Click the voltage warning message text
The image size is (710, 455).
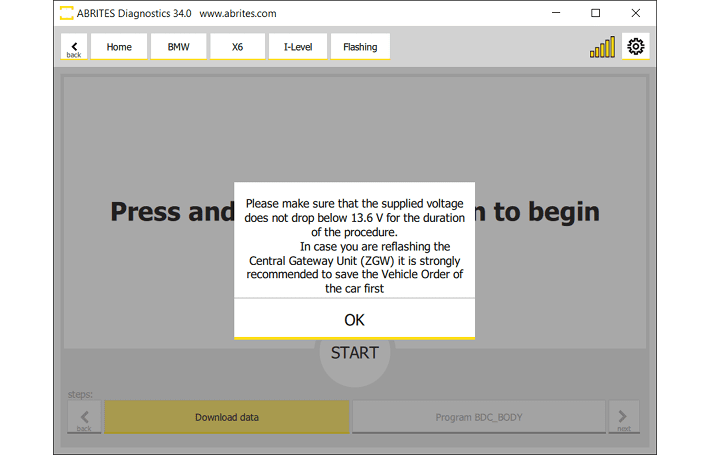(354, 245)
